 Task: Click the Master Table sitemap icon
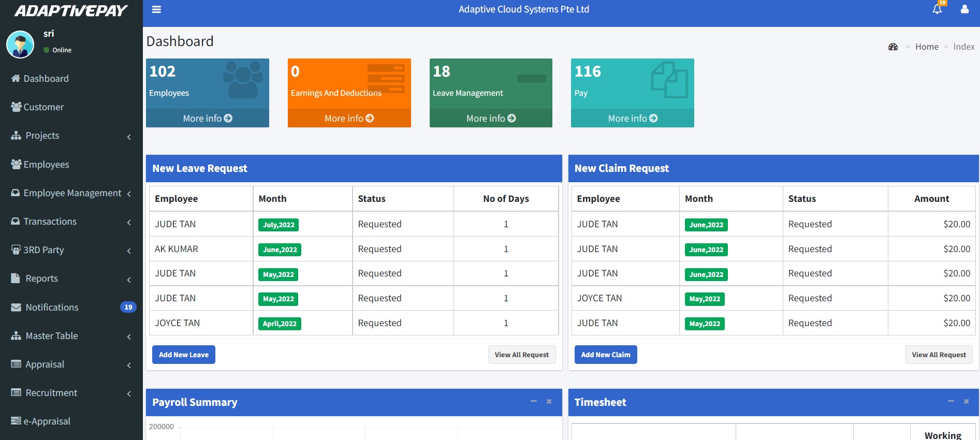(16, 335)
